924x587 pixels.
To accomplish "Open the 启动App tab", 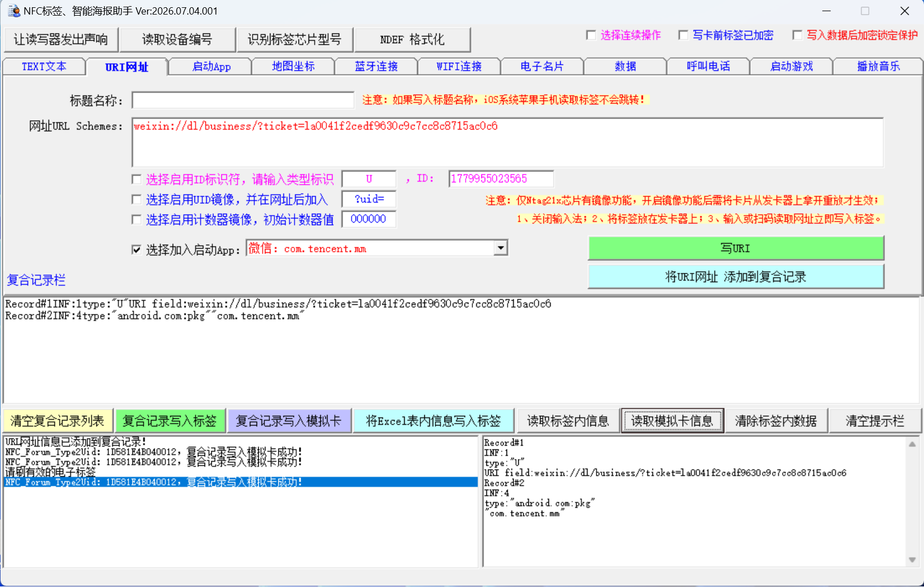I will (211, 67).
